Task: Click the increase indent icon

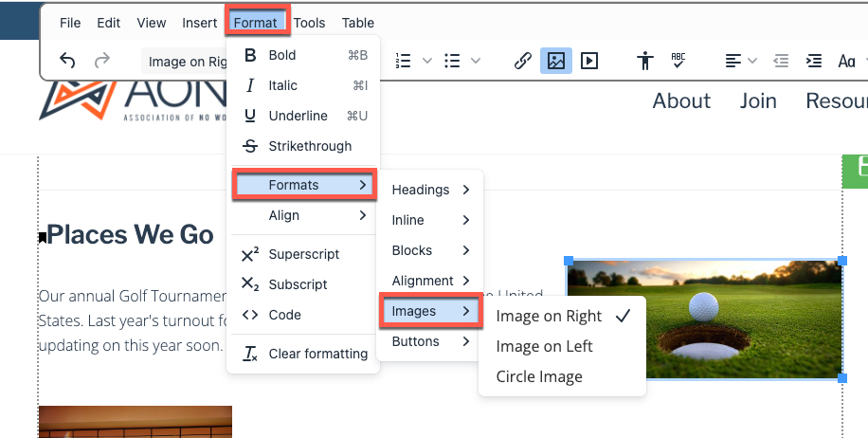Action: (814, 61)
